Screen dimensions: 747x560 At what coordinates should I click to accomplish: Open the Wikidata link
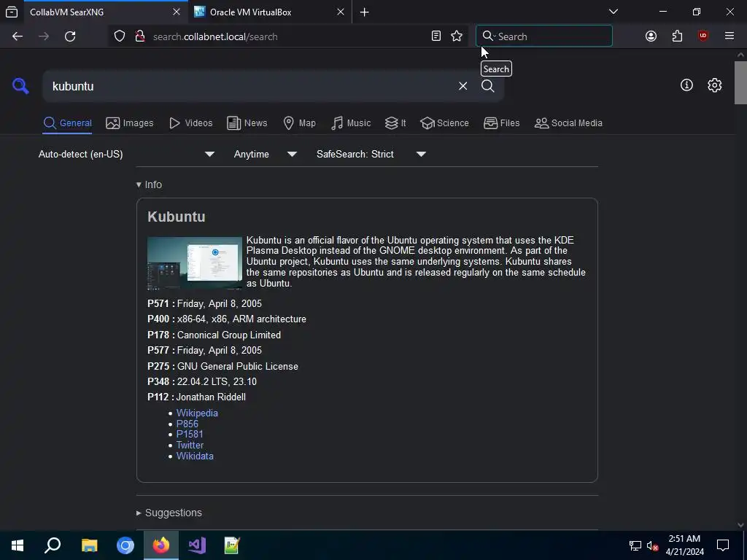195,456
